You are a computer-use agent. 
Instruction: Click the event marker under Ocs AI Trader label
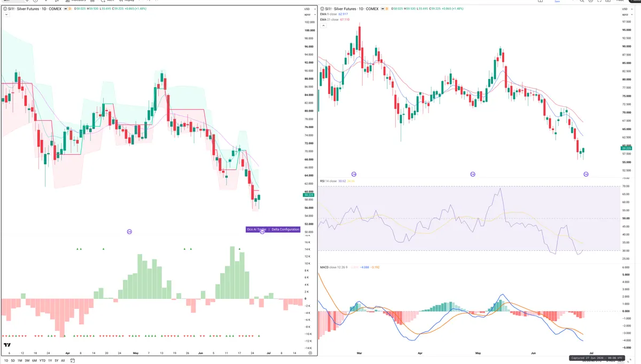click(x=262, y=232)
